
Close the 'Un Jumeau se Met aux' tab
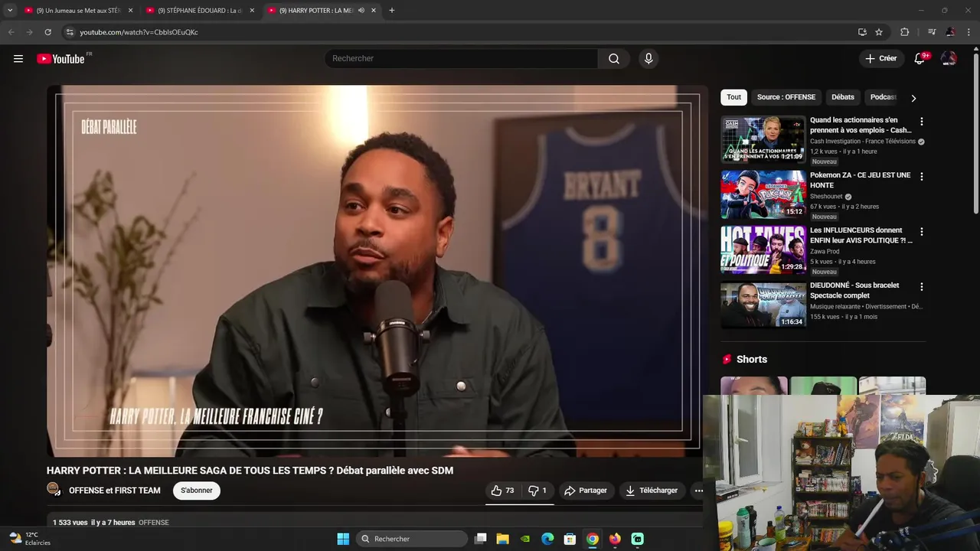point(130,11)
